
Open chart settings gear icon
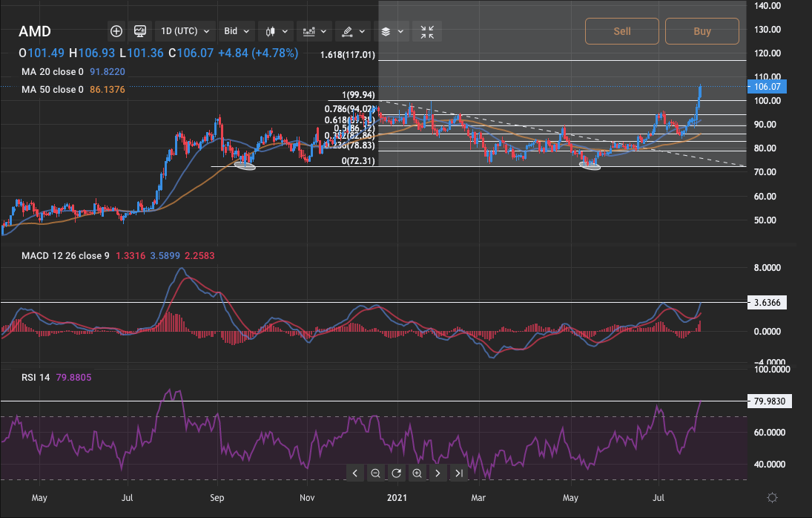(x=772, y=498)
